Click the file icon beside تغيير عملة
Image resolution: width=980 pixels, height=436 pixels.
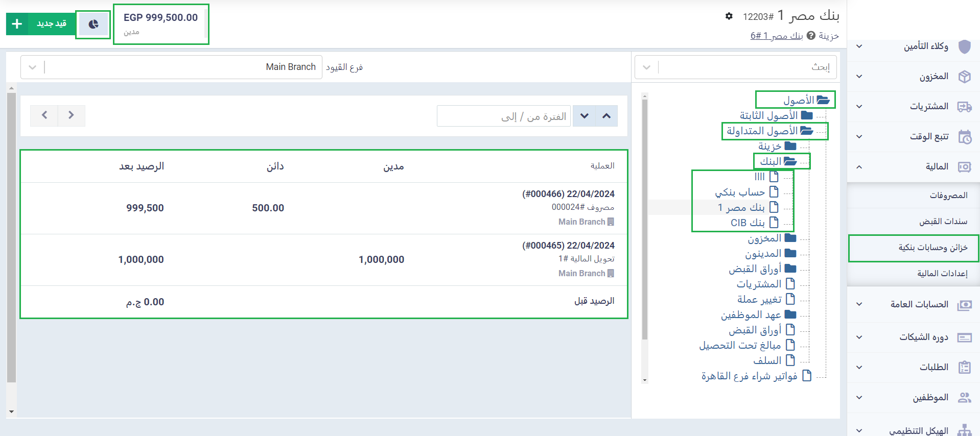(790, 299)
